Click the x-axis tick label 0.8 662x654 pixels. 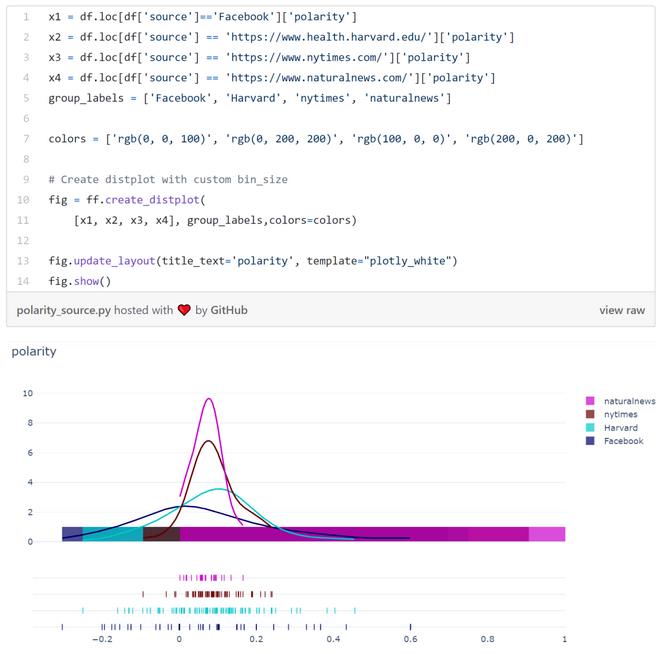pyautogui.click(x=487, y=638)
